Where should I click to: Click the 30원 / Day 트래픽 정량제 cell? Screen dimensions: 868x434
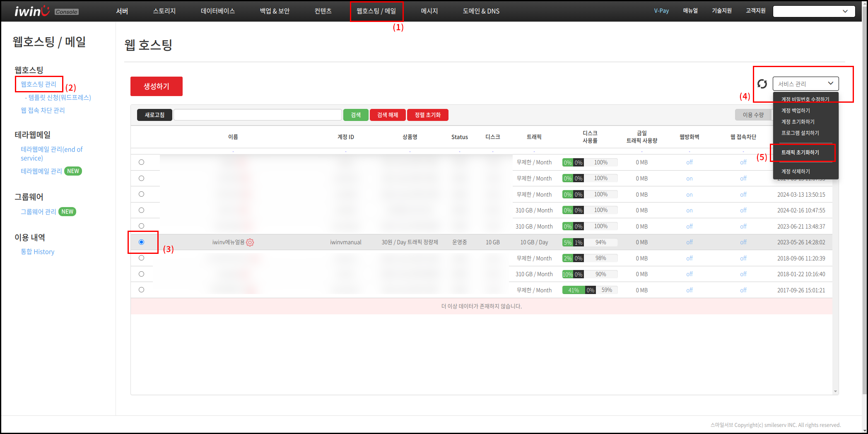pos(410,242)
